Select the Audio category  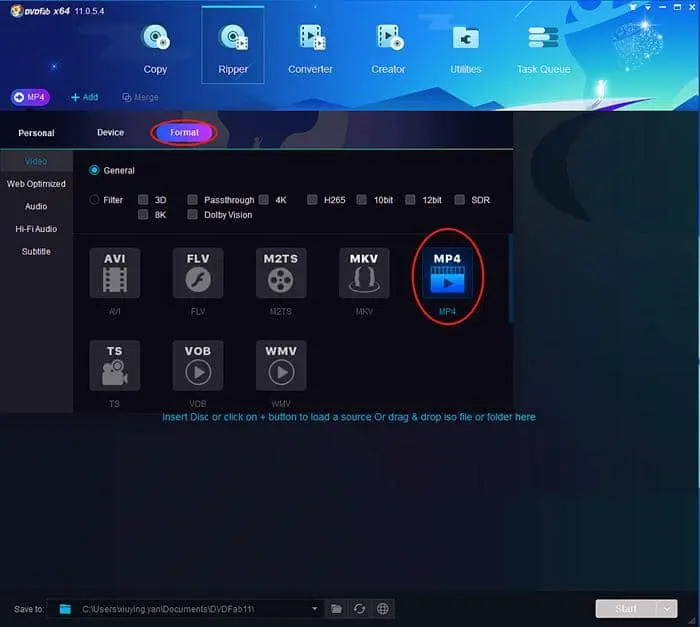click(x=36, y=206)
